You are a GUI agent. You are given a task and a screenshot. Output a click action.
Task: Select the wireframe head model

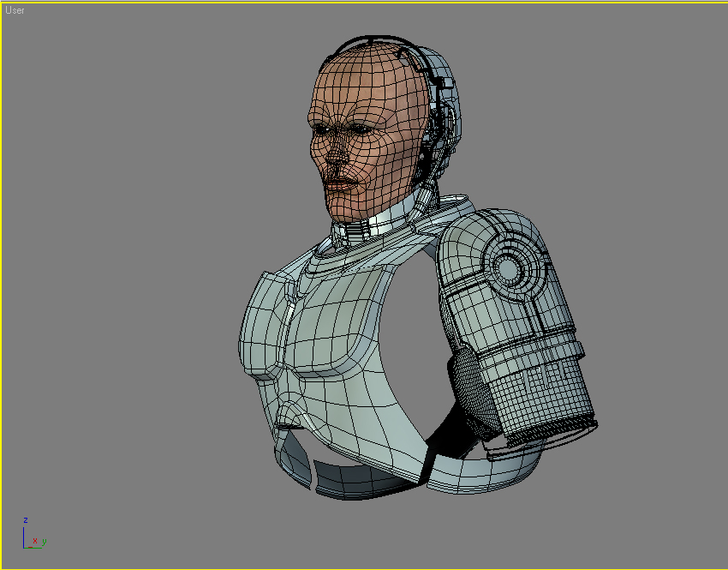369,133
